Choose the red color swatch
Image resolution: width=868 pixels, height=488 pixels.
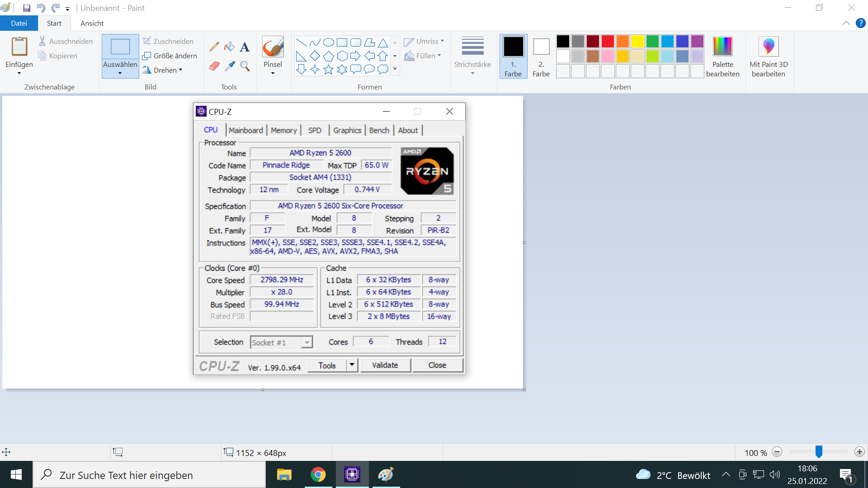click(608, 41)
